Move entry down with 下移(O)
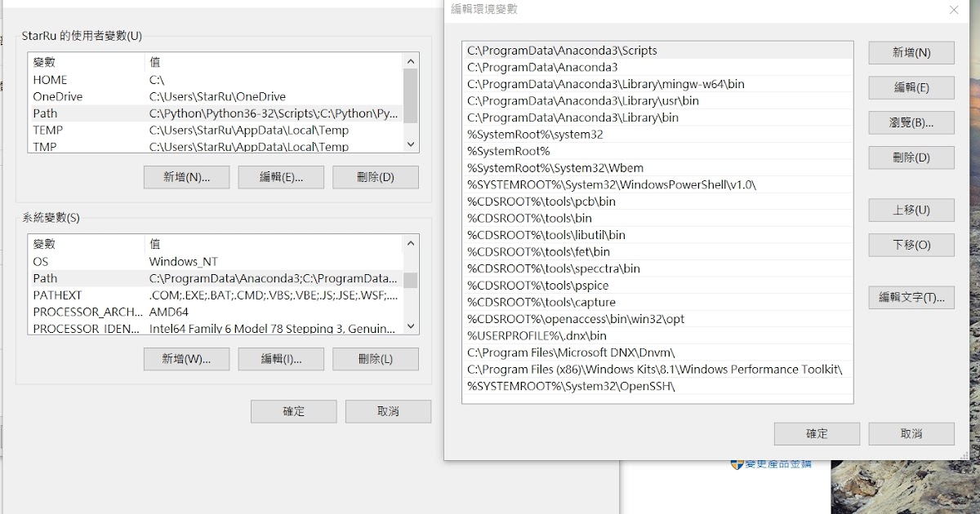This screenshot has width=980, height=514. (911, 245)
